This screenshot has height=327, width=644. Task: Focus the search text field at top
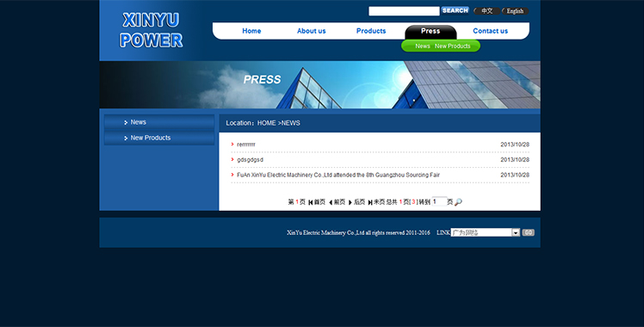pyautogui.click(x=404, y=11)
